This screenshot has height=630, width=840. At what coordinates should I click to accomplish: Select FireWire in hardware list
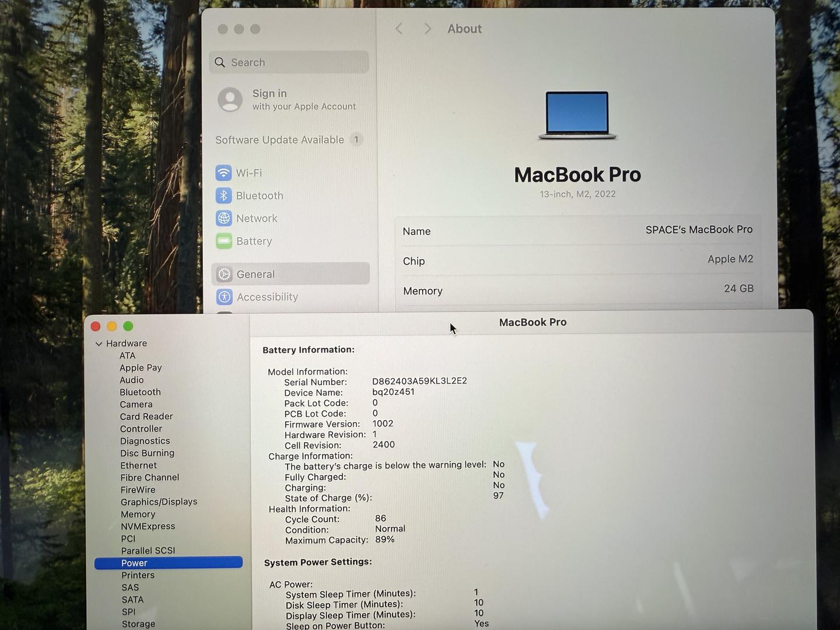(138, 490)
